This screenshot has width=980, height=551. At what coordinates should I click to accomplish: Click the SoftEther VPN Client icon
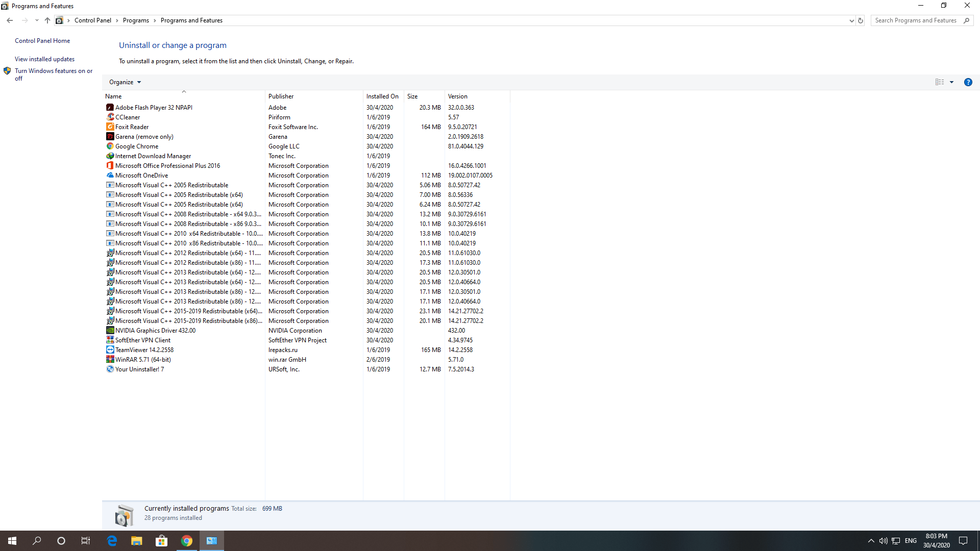click(x=110, y=340)
